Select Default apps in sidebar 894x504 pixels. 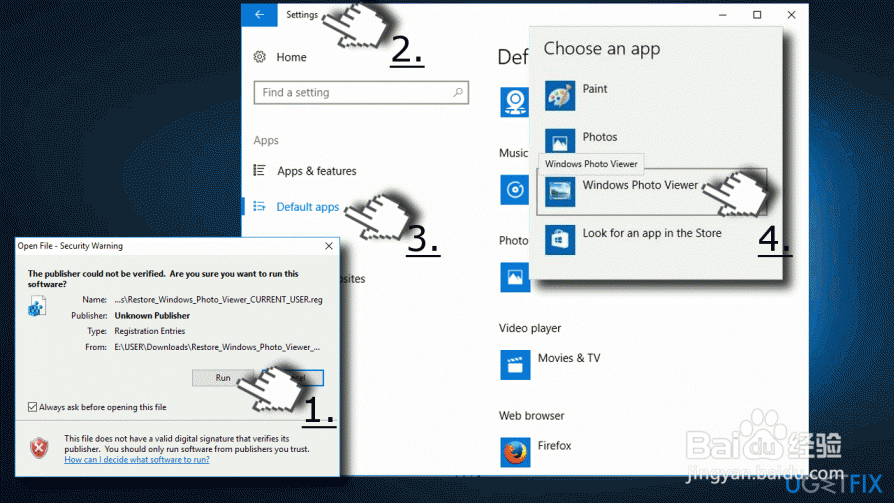(x=307, y=206)
